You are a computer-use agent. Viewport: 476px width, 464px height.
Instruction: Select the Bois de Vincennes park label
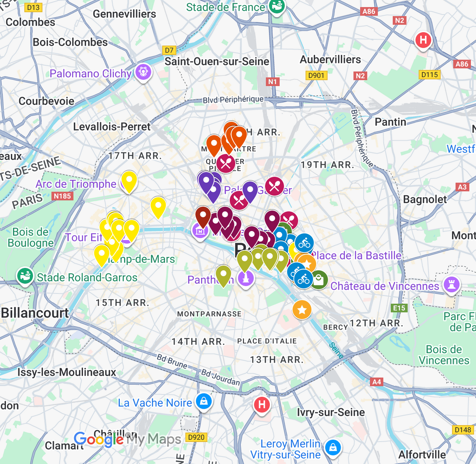(x=444, y=355)
